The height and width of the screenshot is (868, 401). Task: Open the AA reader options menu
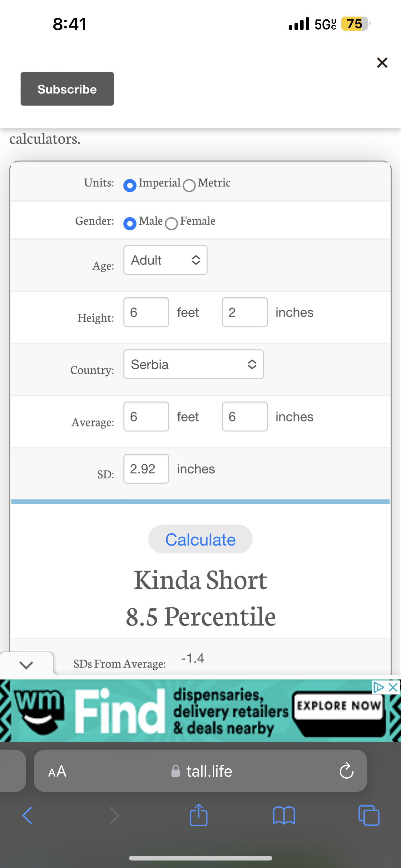pyautogui.click(x=57, y=771)
